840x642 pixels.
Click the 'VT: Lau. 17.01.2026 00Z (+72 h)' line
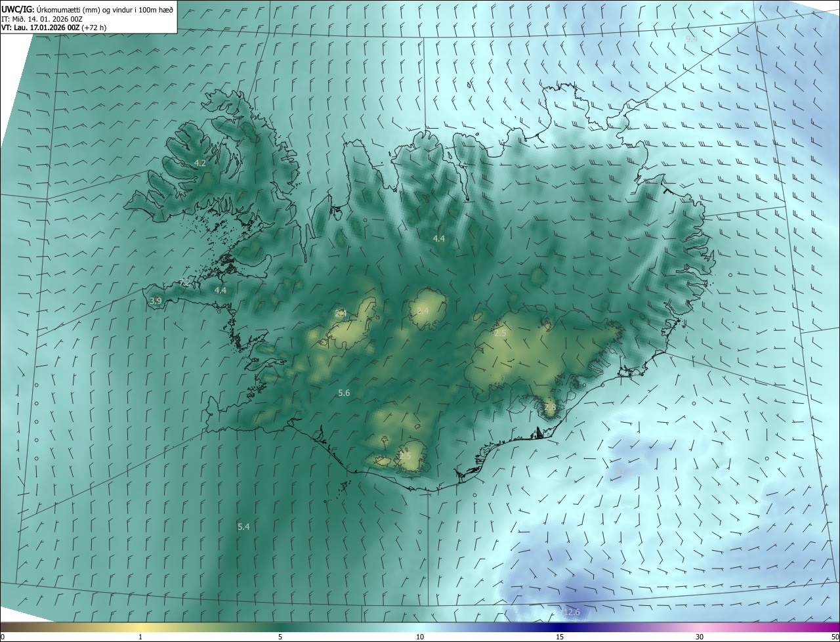pyautogui.click(x=54, y=28)
